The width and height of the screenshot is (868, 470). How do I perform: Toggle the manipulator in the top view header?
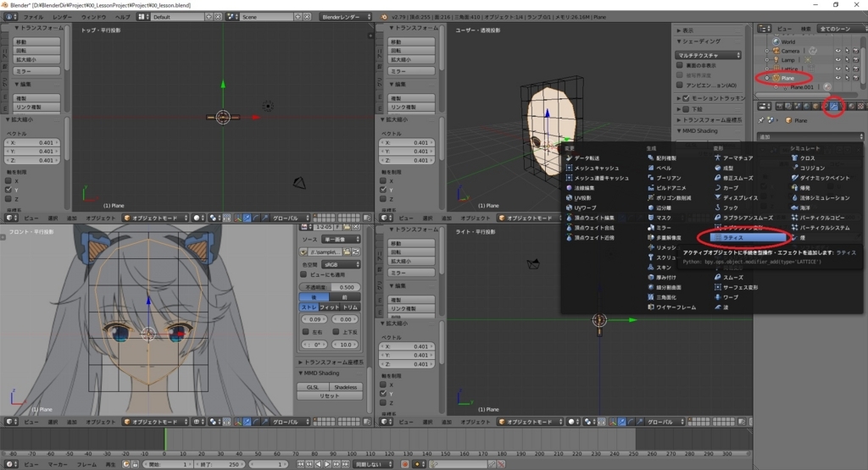point(237,218)
